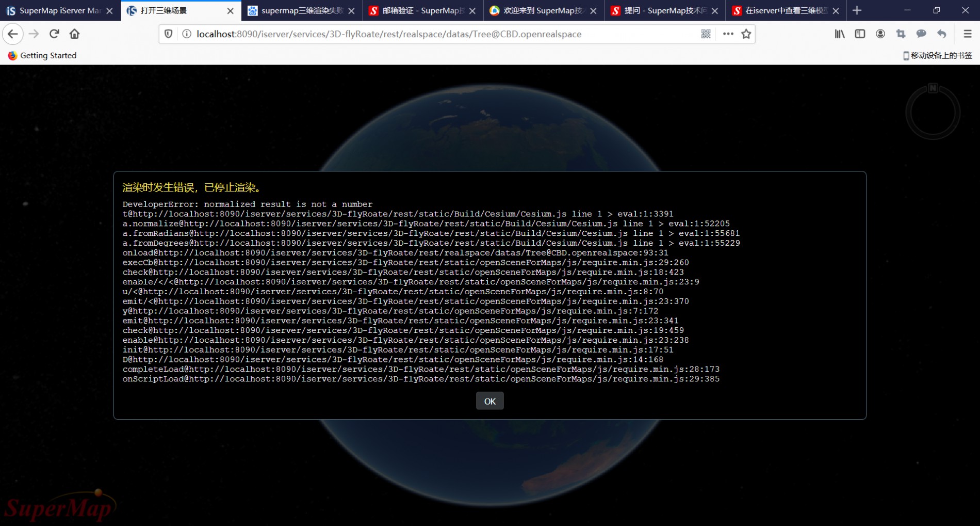Click the undo arrow toolbar icon
980x526 pixels.
point(942,34)
